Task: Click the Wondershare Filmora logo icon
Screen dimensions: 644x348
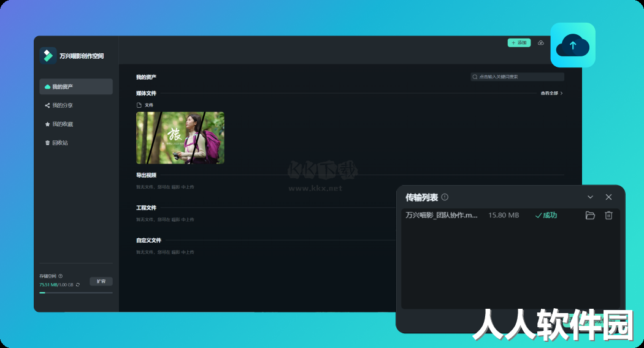Action: 48,55
